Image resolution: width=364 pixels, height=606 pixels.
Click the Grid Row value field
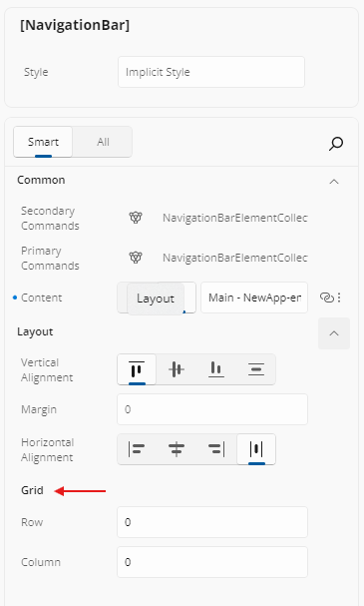(x=212, y=522)
